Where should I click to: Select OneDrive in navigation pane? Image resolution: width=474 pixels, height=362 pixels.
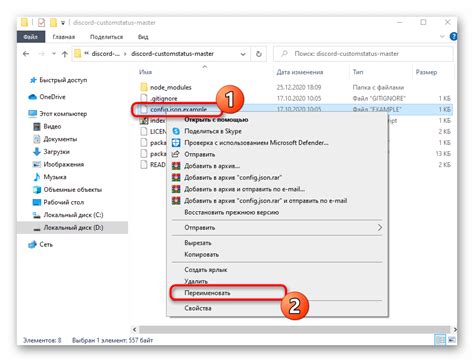[52, 97]
